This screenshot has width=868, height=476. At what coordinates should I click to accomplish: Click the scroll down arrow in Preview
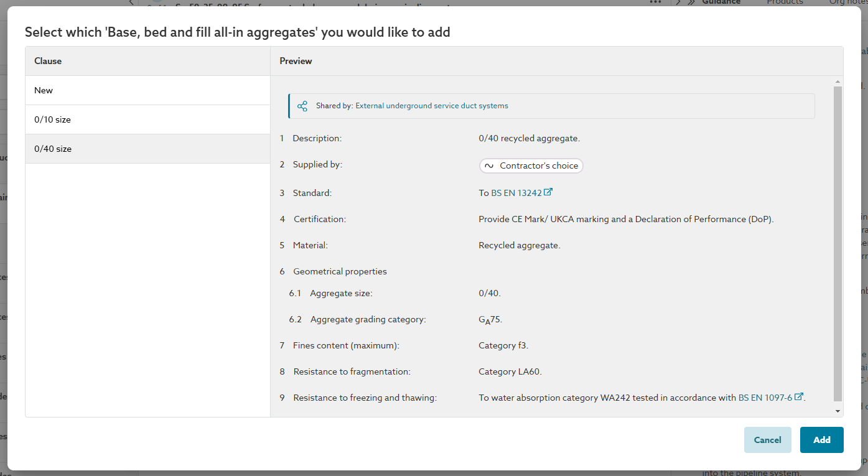tap(838, 411)
